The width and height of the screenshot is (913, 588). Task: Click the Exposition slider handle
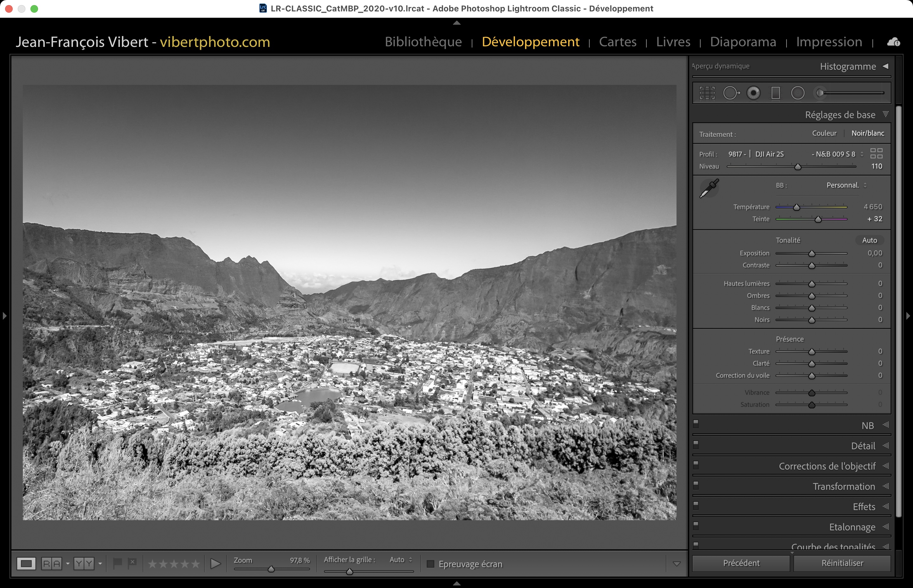click(x=812, y=253)
